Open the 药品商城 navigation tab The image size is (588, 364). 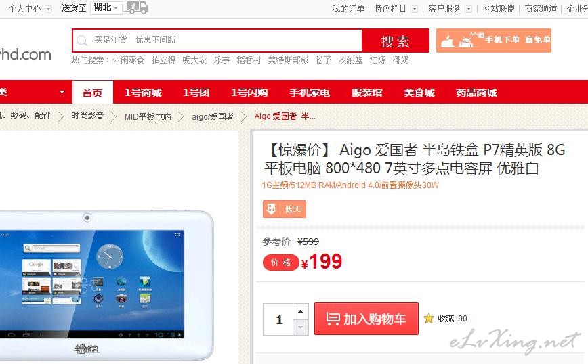click(x=476, y=93)
